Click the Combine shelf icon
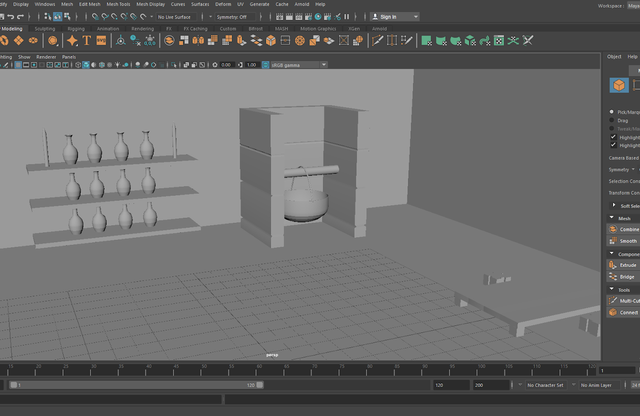 click(x=169, y=40)
